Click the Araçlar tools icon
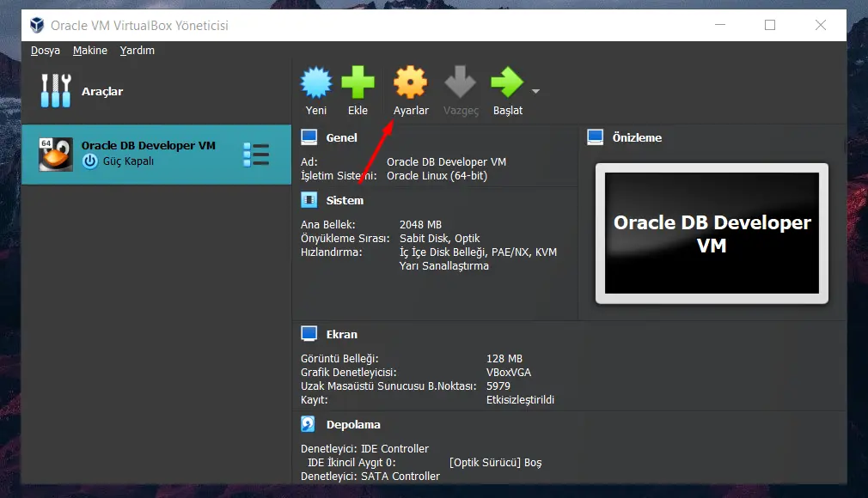Viewport: 868px width, 498px height. coord(55,91)
